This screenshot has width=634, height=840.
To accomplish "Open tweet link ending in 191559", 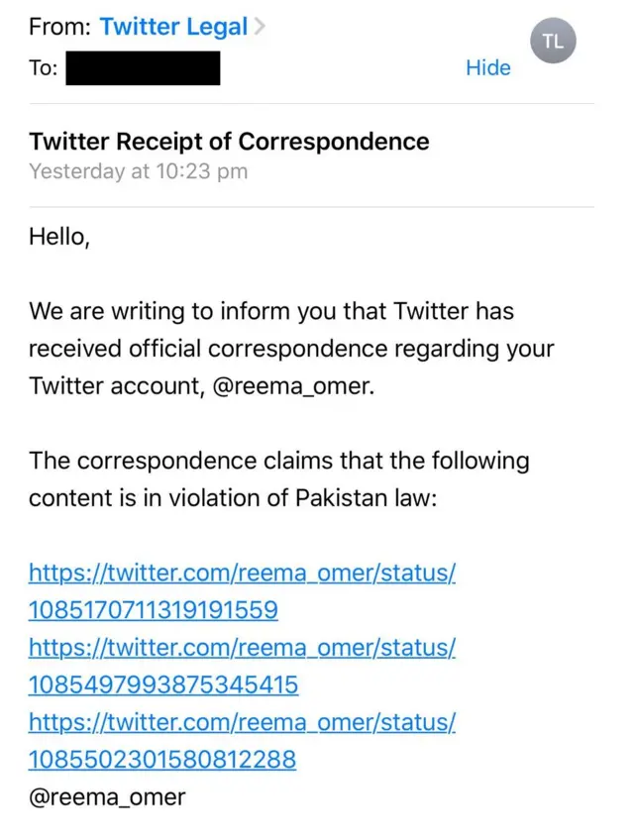I will (153, 610).
